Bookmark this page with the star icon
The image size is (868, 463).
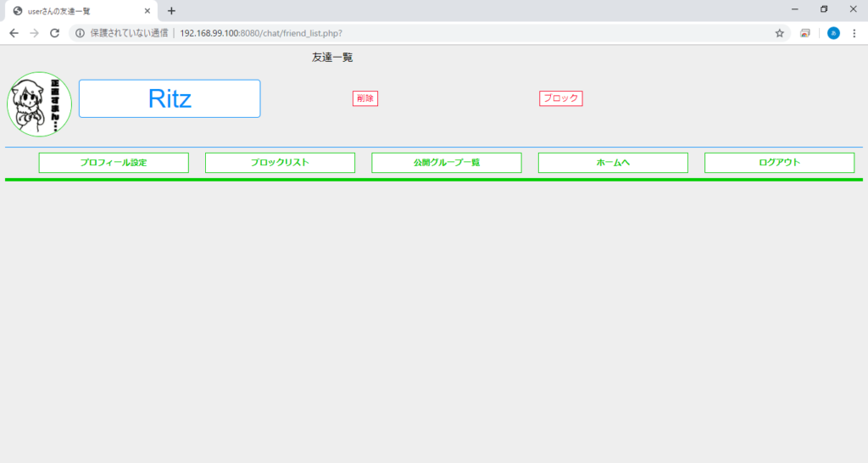point(779,33)
